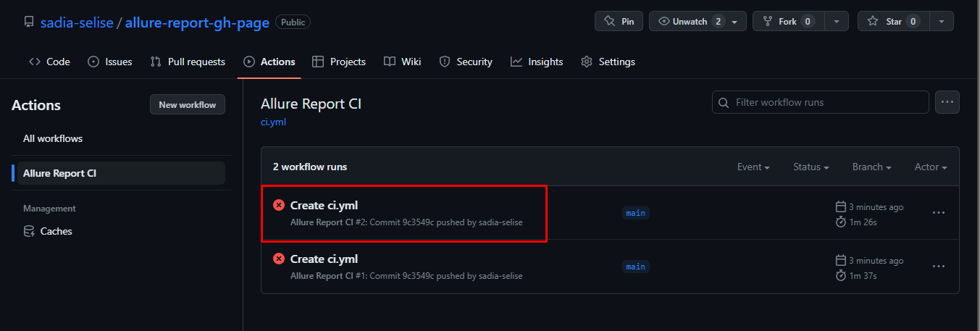This screenshot has width=980, height=331.
Task: Open the Event filter dropdown
Action: (x=753, y=167)
